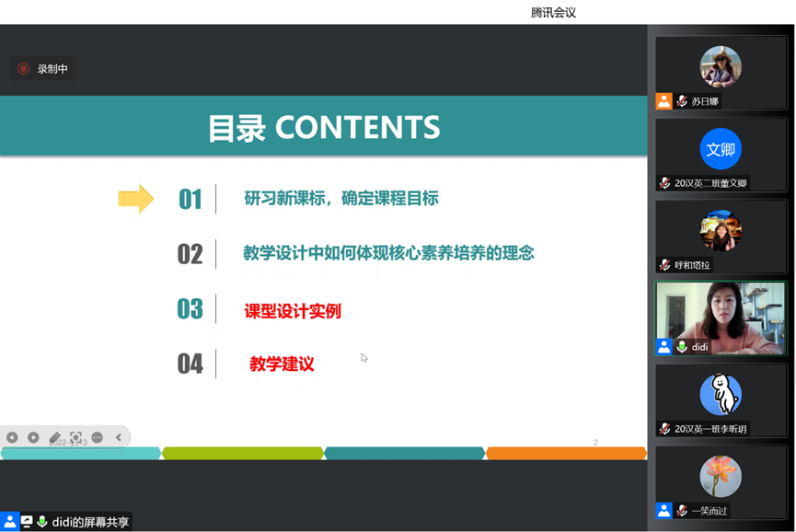This screenshot has height=532, width=796.
Task: Click the focus/zoom slide icon
Action: 75,437
